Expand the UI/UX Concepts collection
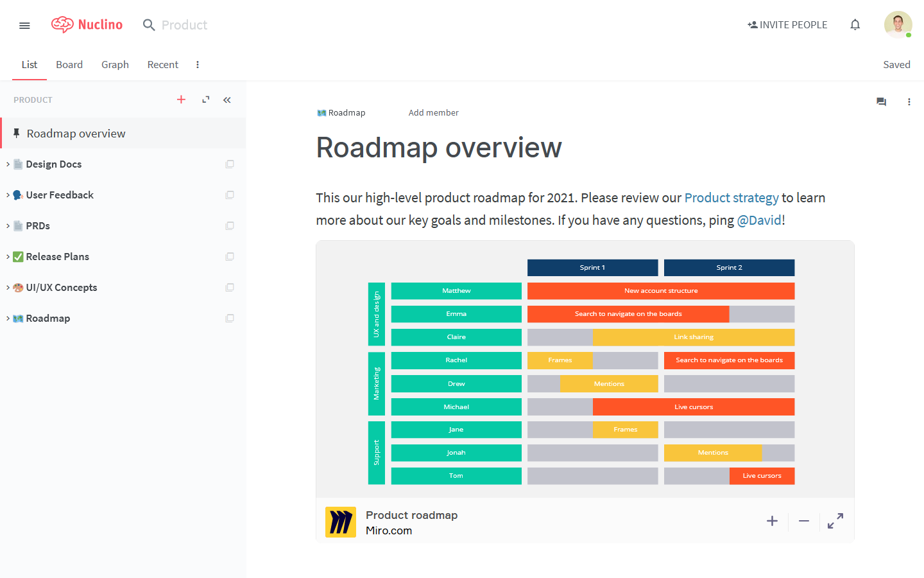 (8, 287)
